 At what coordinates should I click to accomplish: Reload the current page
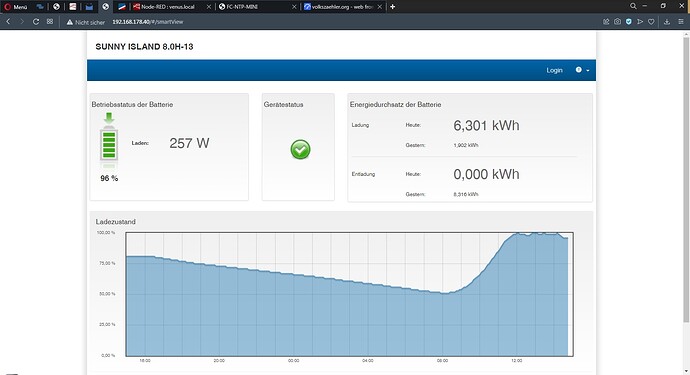[36, 22]
